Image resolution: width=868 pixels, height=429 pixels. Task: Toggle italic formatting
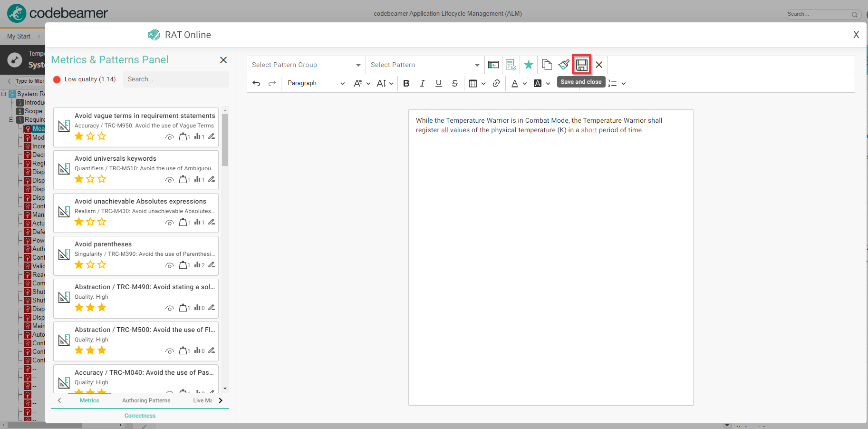pyautogui.click(x=422, y=83)
